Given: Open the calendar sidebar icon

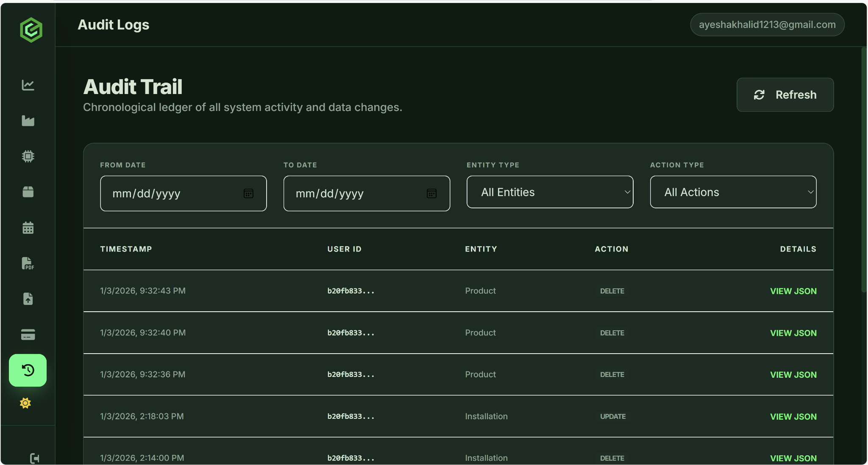Looking at the screenshot, I should (28, 228).
